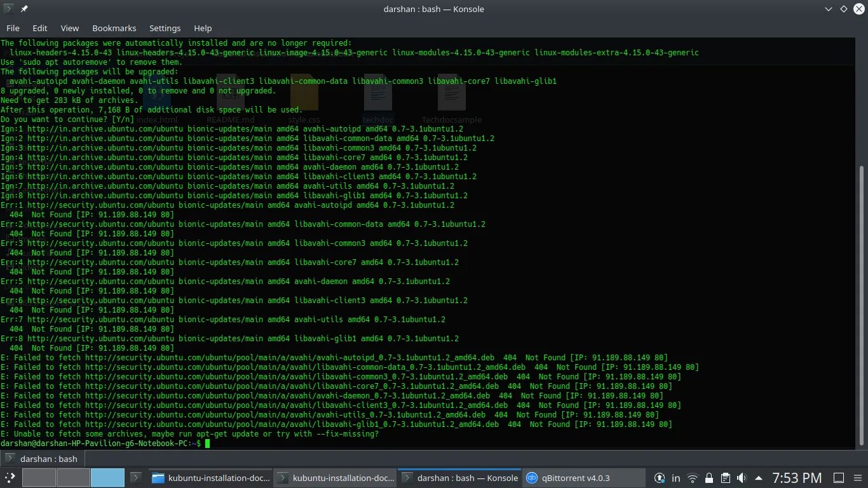
Task: Click 'Failed to fetch' libavahi-core7 .deb line
Action: (336, 386)
